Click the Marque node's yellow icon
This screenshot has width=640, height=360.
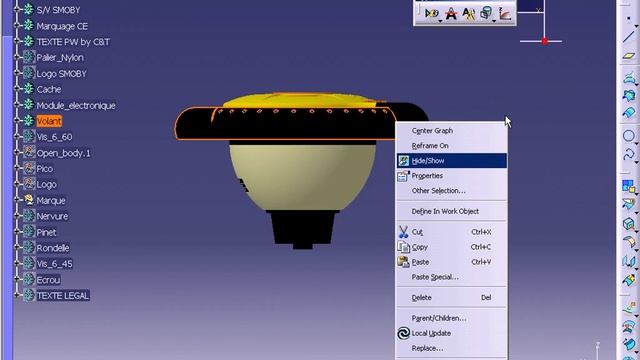(x=29, y=200)
